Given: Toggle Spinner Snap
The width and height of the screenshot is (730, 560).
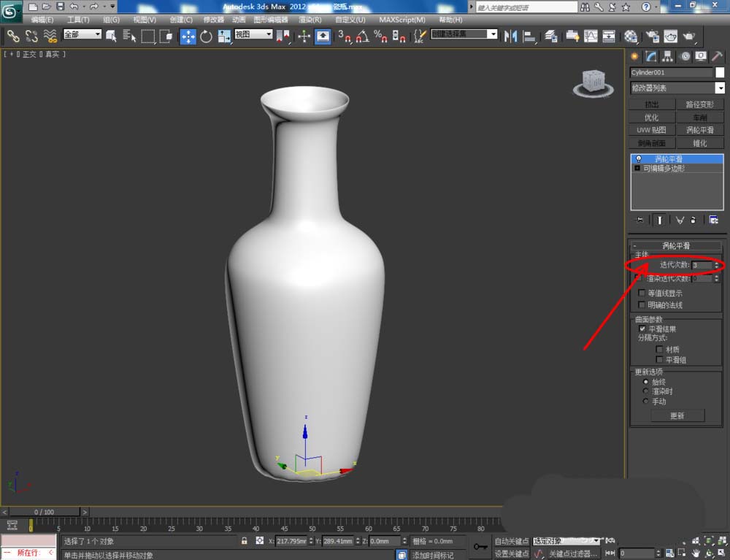Looking at the screenshot, I should coord(399,36).
